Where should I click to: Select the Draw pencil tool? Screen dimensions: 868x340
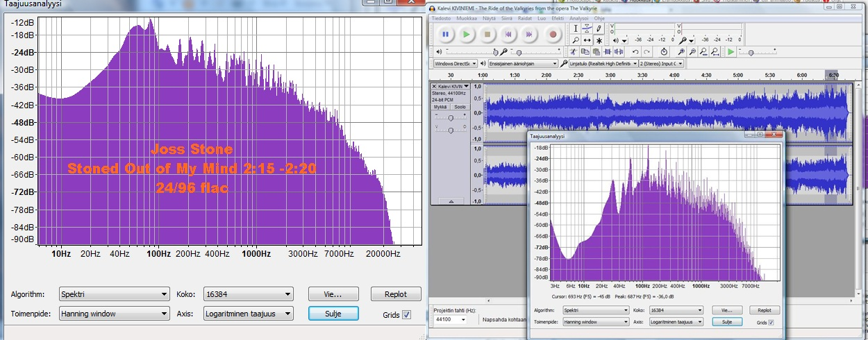pyautogui.click(x=599, y=28)
